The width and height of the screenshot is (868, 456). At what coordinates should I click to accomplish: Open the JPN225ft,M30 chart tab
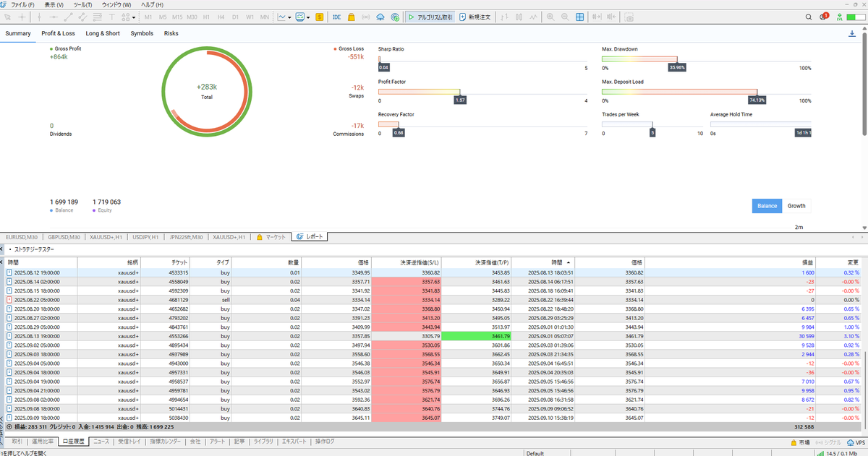186,237
